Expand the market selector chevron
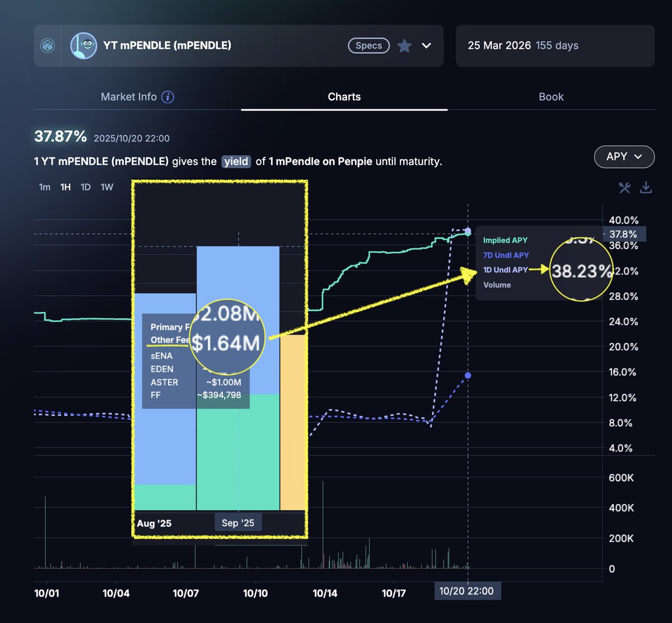Viewport: 672px width, 623px height. [427, 46]
